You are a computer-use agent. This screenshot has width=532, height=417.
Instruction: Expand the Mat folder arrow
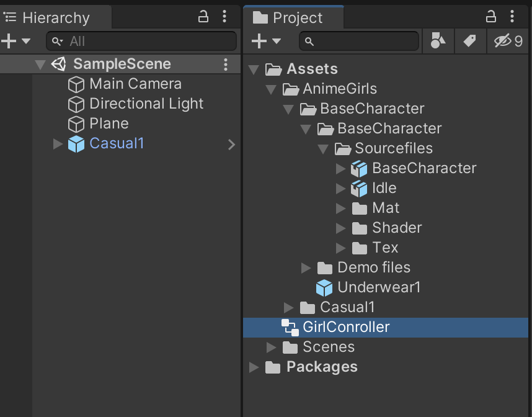[340, 208]
